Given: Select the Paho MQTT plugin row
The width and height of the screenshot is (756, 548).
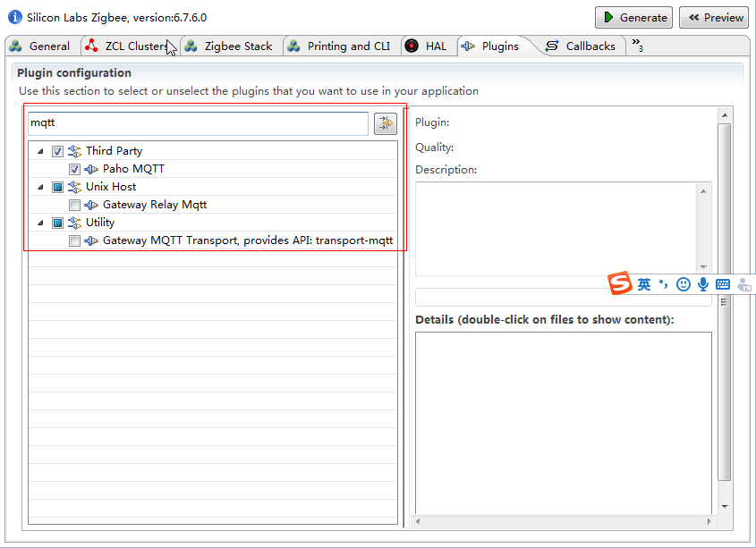Looking at the screenshot, I should [x=213, y=169].
